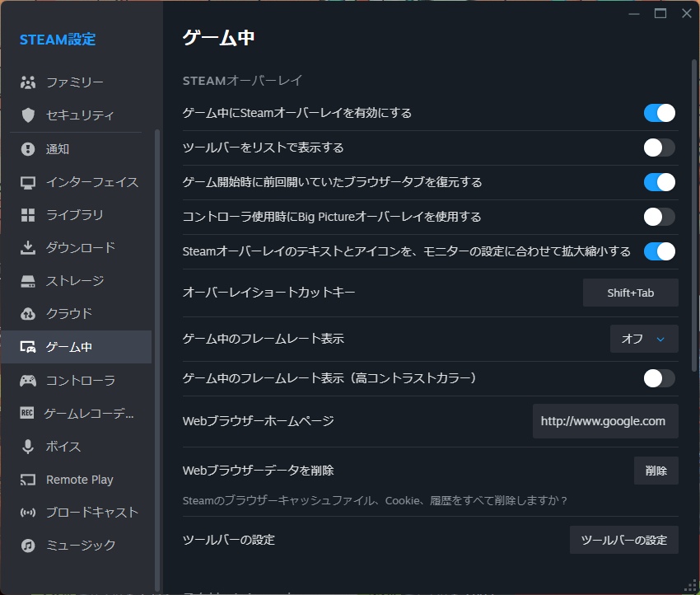This screenshot has height=595, width=700.
Task: Open ミュージック settings label
Action: click(81, 546)
